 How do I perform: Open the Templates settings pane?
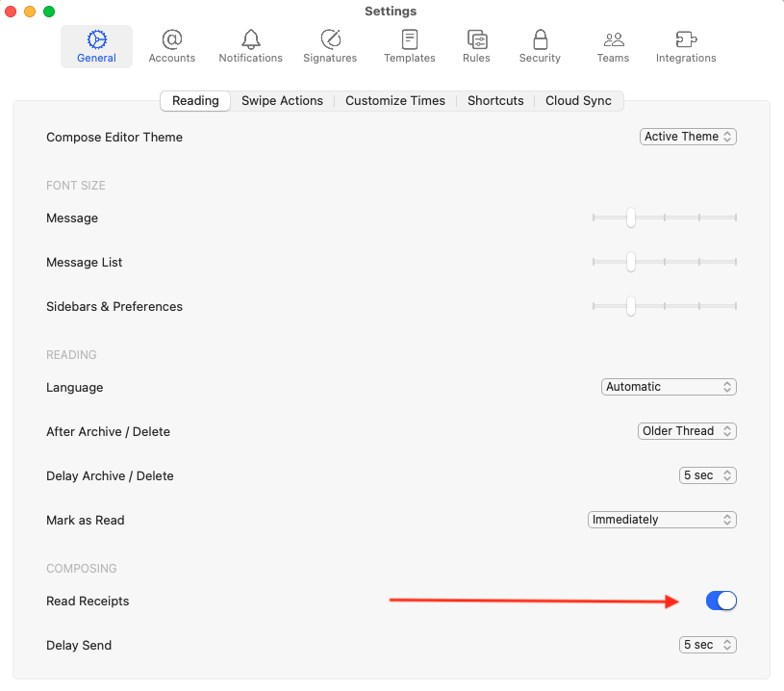410,46
